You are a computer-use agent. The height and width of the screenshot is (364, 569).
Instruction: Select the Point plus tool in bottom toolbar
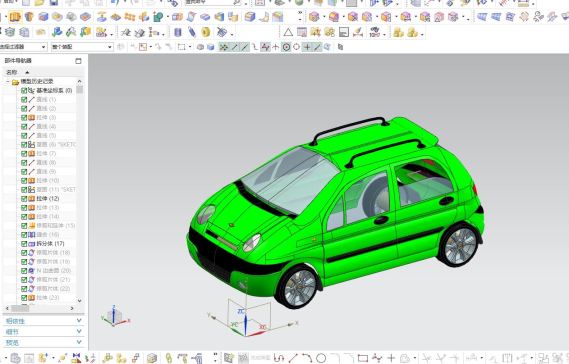(391, 358)
